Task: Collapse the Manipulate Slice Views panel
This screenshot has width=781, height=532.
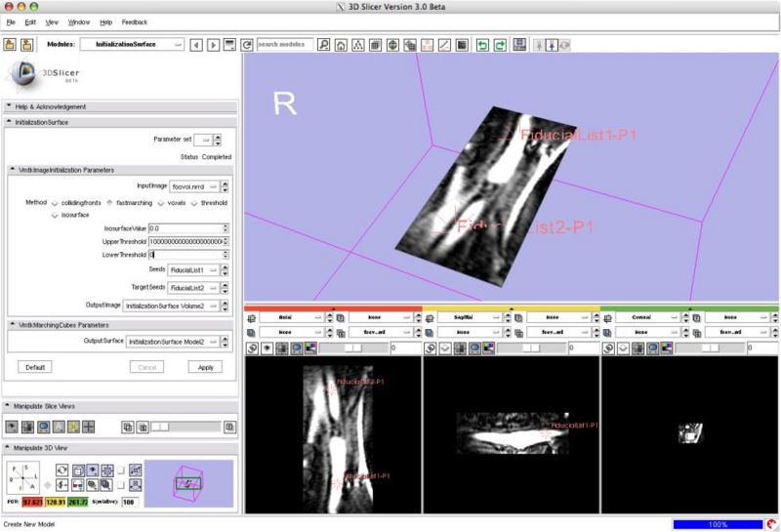Action: pyautogui.click(x=119, y=406)
